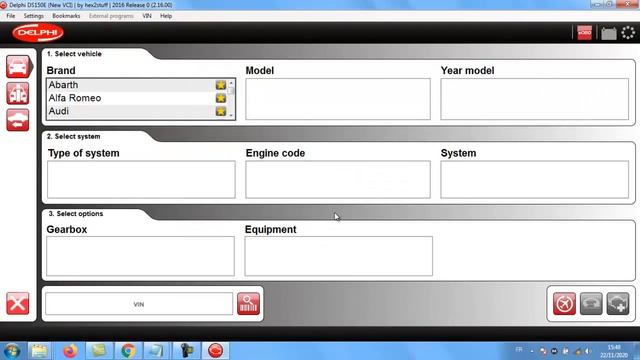Image resolution: width=640 pixels, height=360 pixels.
Task: Select Alfa Romeo in the Brand list
Action: [x=137, y=98]
